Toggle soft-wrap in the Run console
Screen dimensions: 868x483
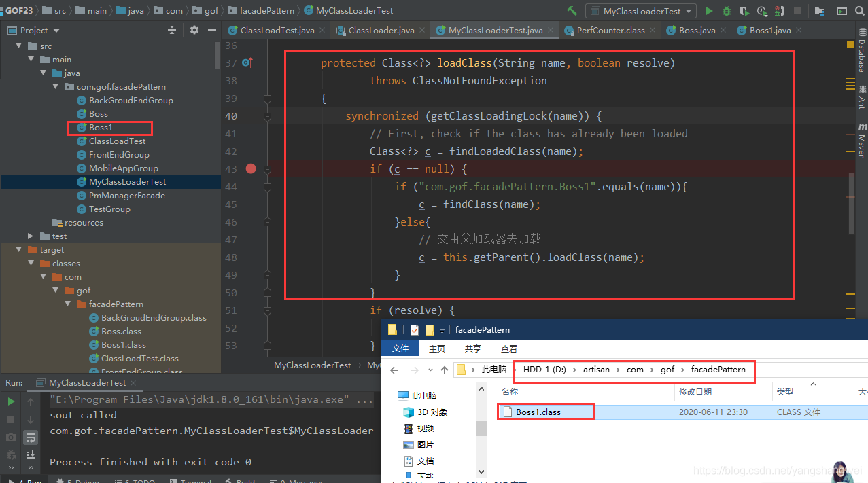(31, 437)
